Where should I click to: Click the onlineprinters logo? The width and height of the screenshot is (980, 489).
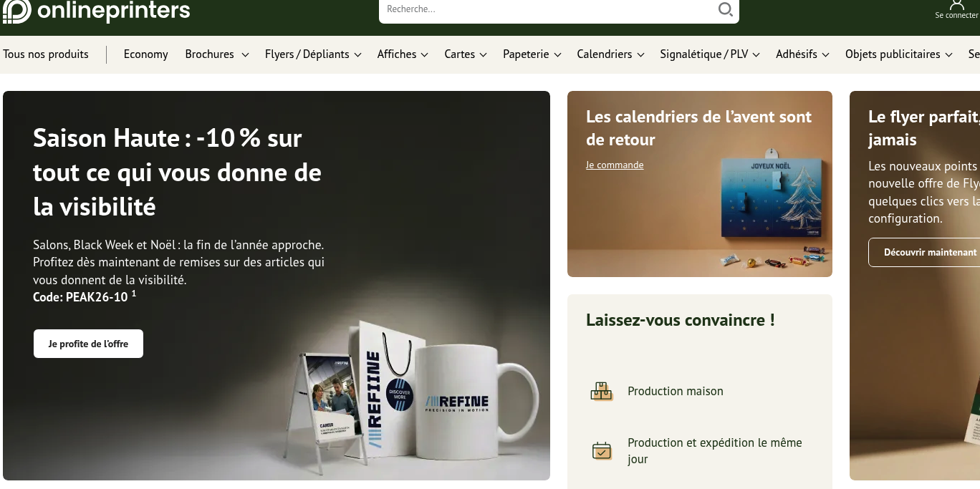tap(97, 11)
